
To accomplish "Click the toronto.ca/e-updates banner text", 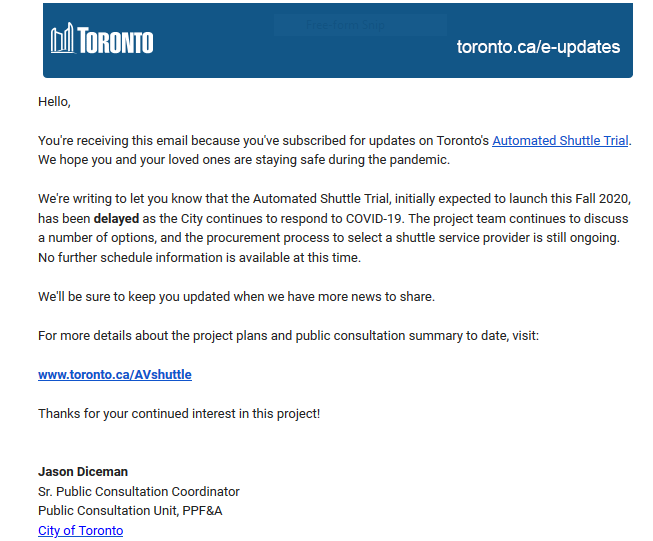I will (538, 47).
